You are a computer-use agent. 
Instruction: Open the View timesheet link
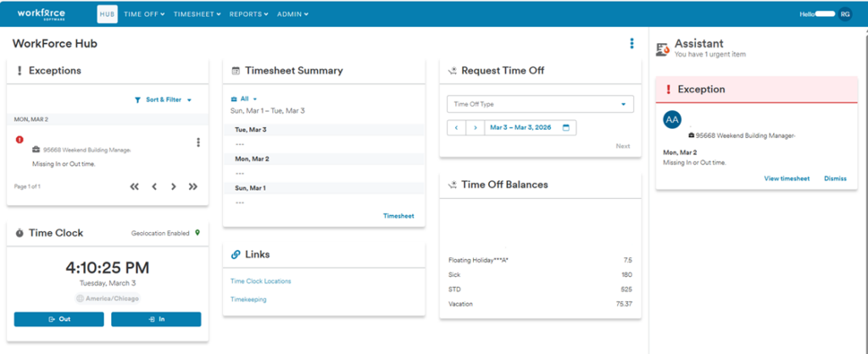pos(787,179)
